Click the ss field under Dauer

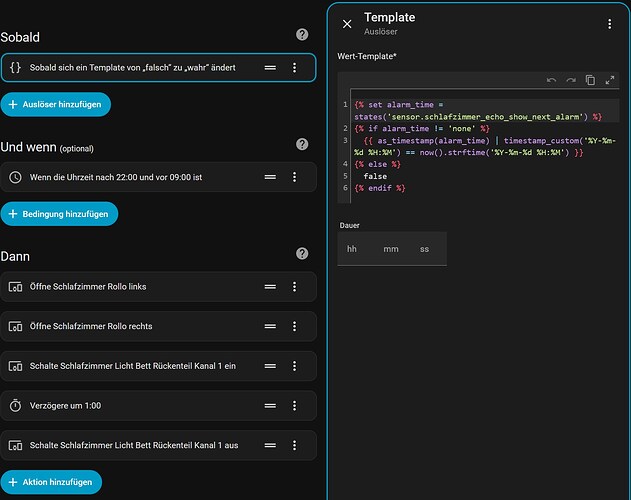pyautogui.click(x=425, y=249)
